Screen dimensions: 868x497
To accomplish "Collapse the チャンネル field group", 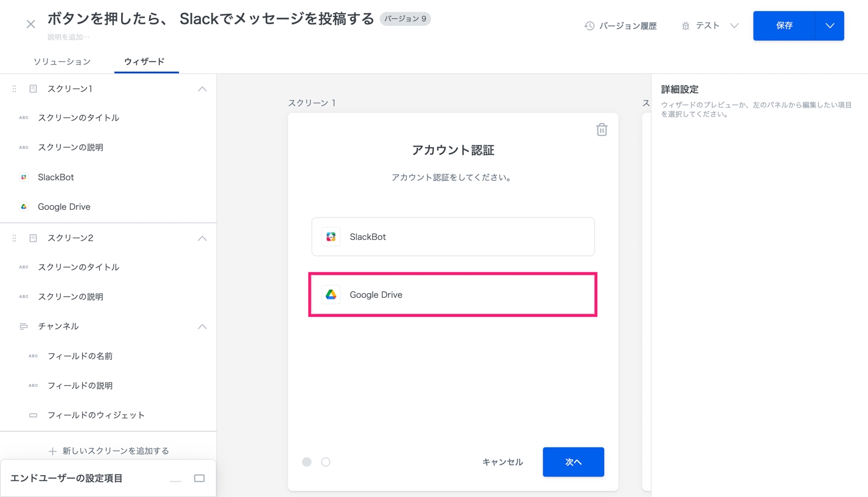I will pos(202,326).
